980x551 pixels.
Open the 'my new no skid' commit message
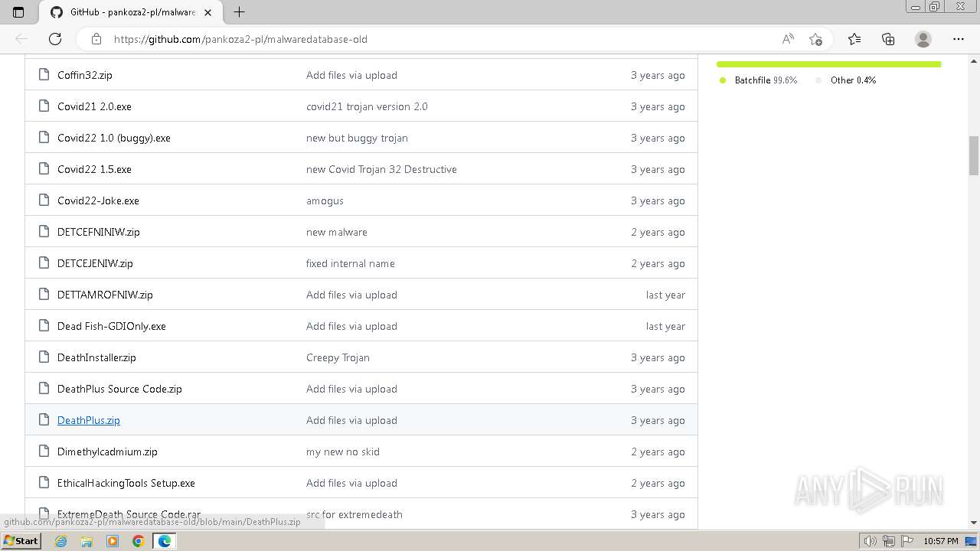tap(343, 452)
